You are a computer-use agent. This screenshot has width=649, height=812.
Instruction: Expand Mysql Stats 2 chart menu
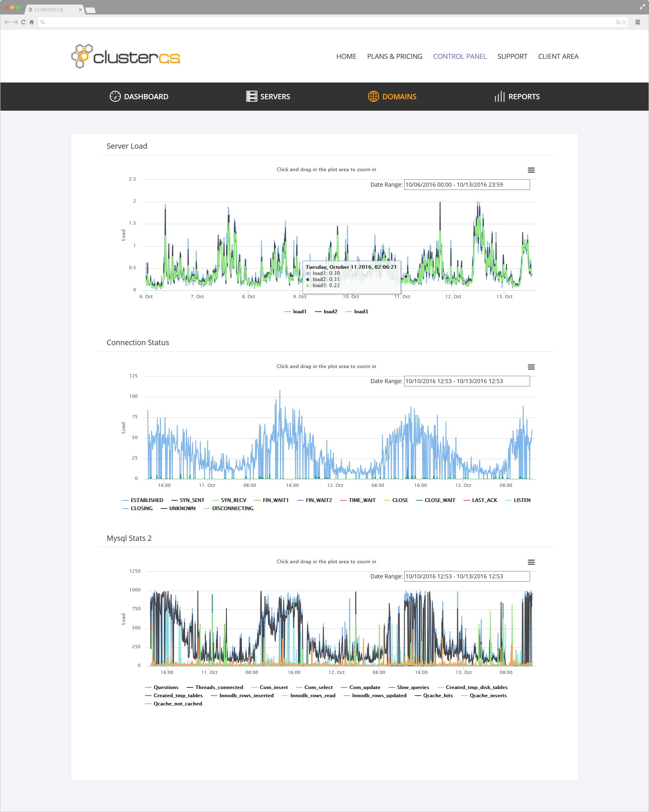531,562
